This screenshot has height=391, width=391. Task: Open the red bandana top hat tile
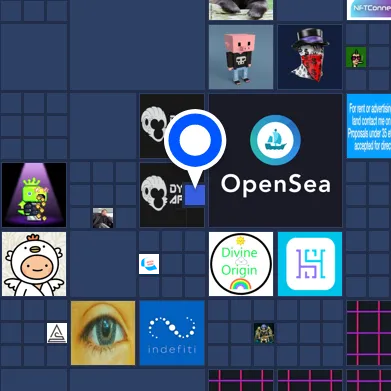pyautogui.click(x=310, y=57)
